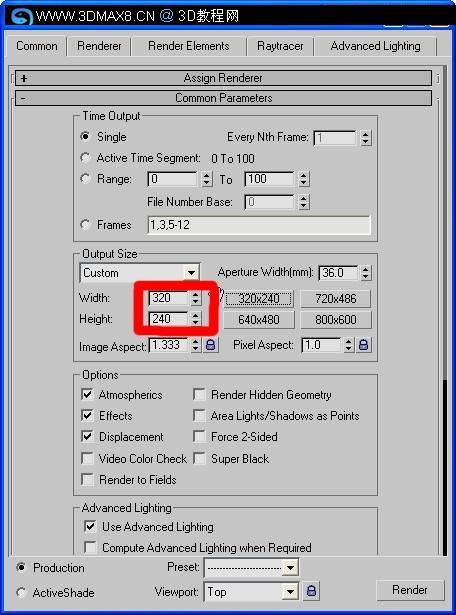Click the Aperture Width value field
The image size is (456, 615).
(338, 273)
